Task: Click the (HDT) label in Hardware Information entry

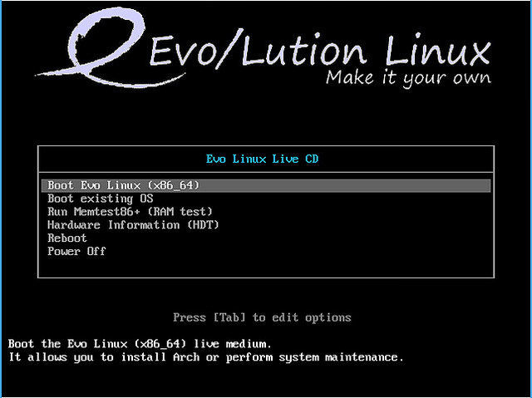Action: [202, 225]
